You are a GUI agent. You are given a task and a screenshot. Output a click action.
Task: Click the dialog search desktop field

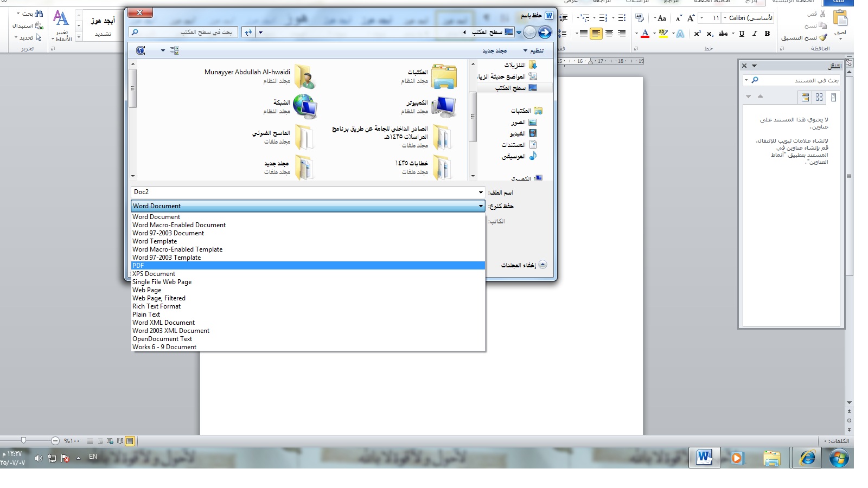click(183, 33)
